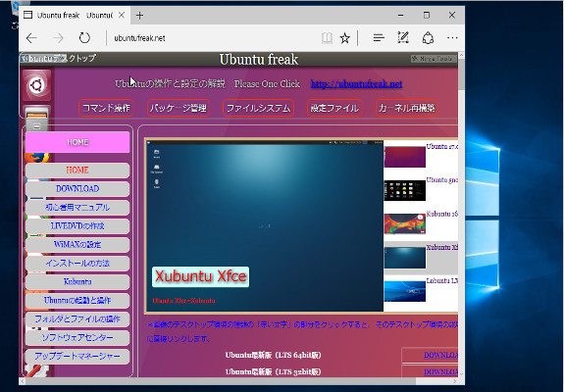Click the page scroll-up arrow
Image resolution: width=564 pixels, height=392 pixels.
pyautogui.click(x=461, y=55)
